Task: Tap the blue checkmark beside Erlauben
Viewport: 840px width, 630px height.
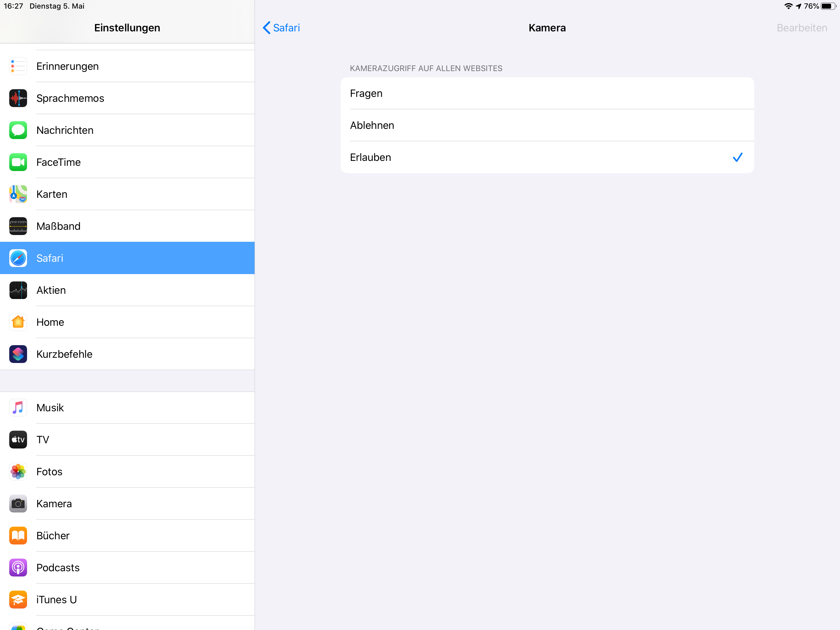Action: click(x=738, y=157)
